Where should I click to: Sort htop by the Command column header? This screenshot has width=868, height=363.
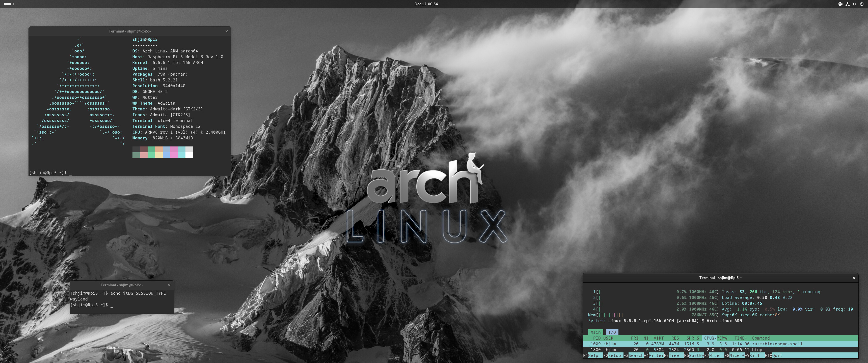point(761,338)
